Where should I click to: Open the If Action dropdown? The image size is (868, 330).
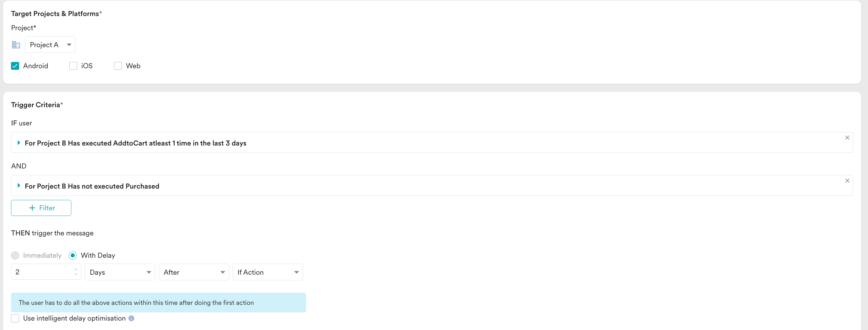click(268, 272)
